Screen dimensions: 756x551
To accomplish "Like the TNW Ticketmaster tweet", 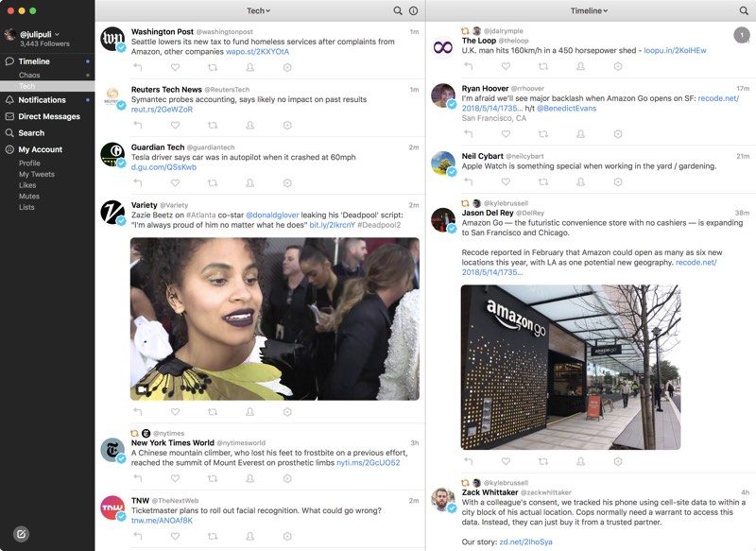I will 176,536.
